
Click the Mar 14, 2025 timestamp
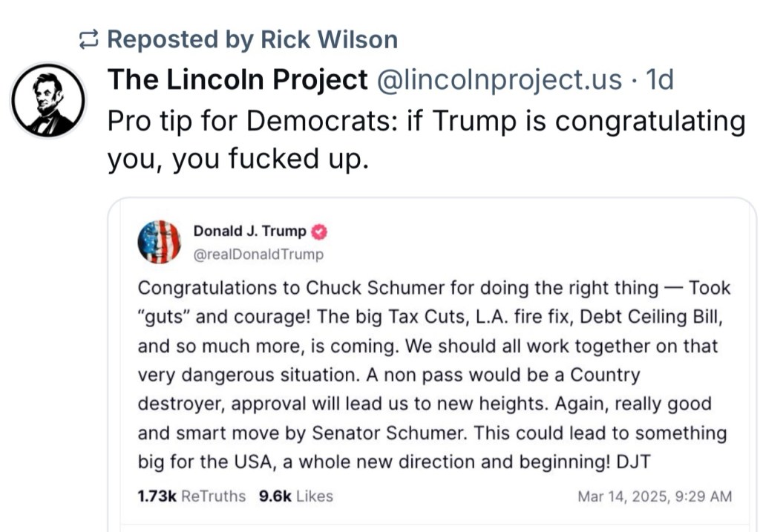click(x=655, y=496)
